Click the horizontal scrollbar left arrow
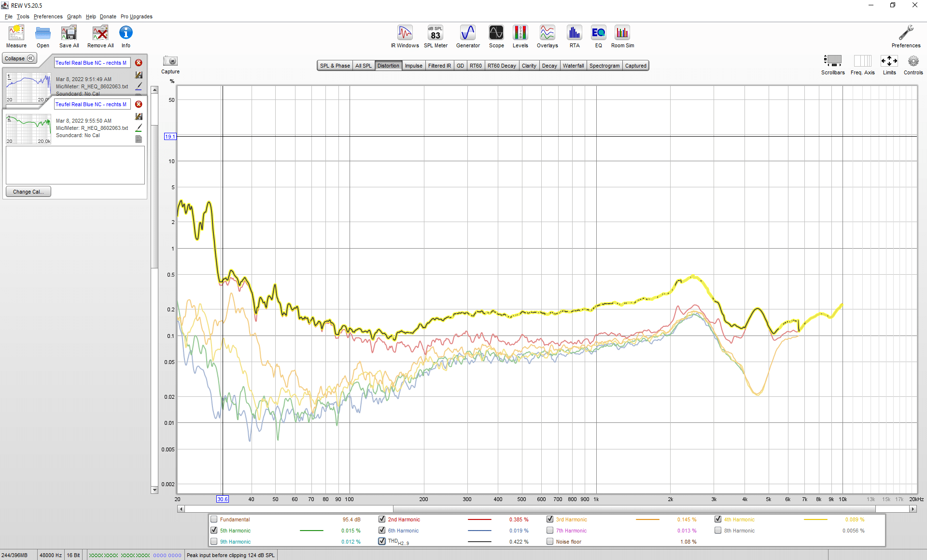Viewport: 927px width, 560px height. click(181, 509)
